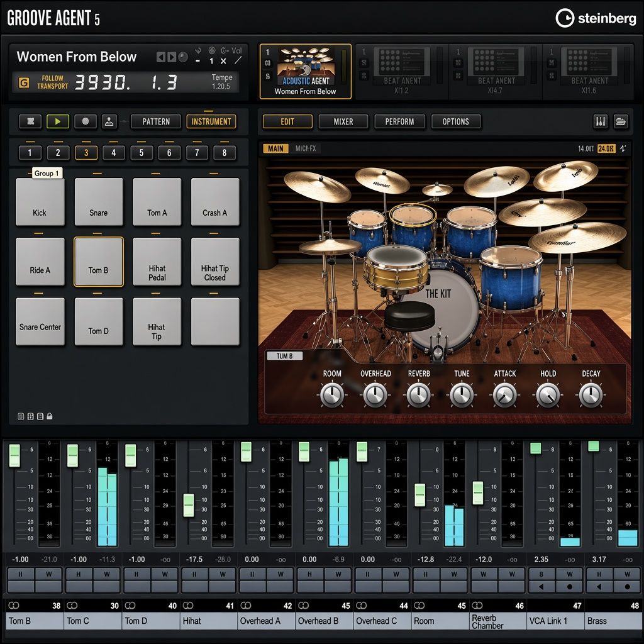Click the triangle button on VCA Link 1 channel
The image size is (644, 644).
click(x=541, y=587)
